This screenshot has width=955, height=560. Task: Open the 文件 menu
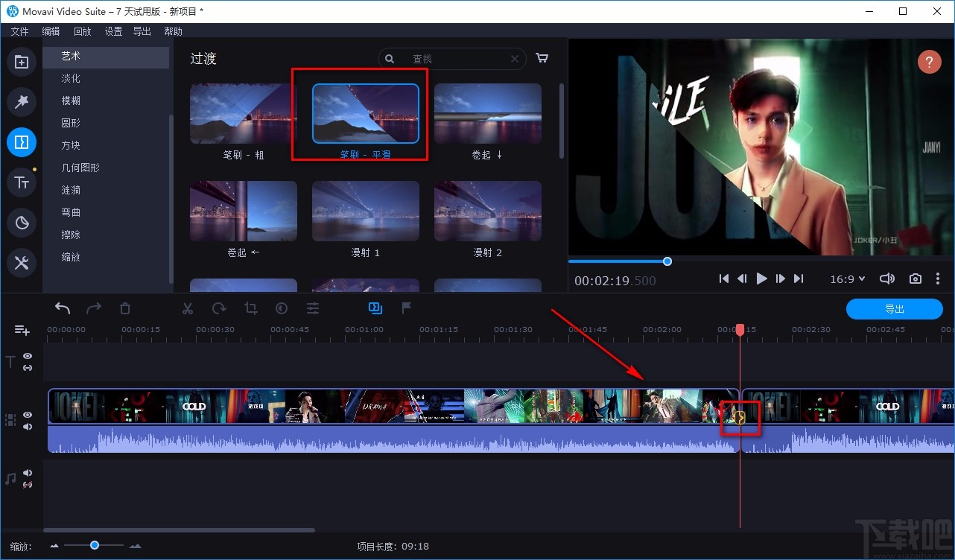[19, 31]
